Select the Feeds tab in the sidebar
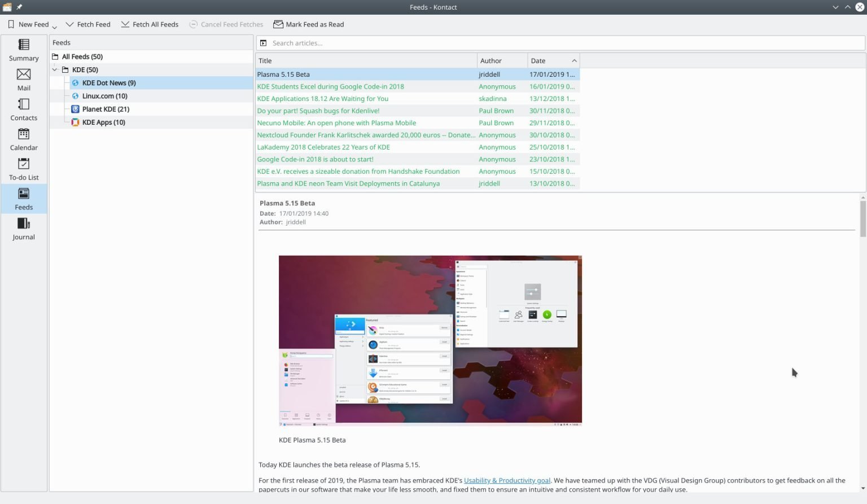The image size is (867, 504). click(23, 199)
